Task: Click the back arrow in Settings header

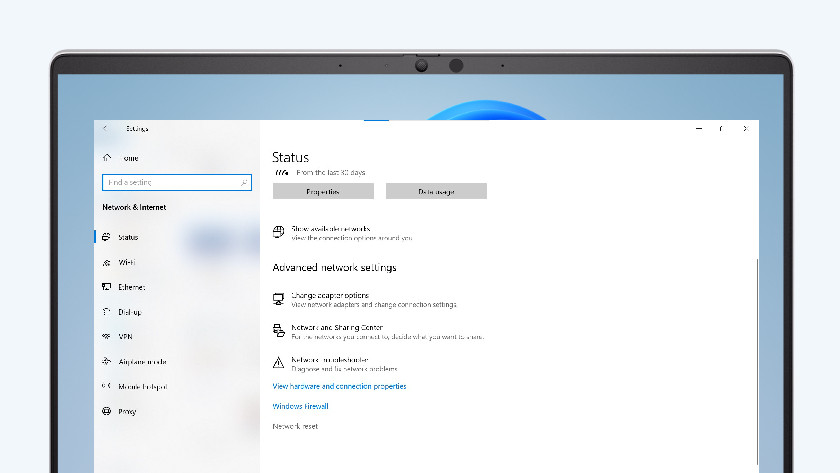Action: (106, 128)
